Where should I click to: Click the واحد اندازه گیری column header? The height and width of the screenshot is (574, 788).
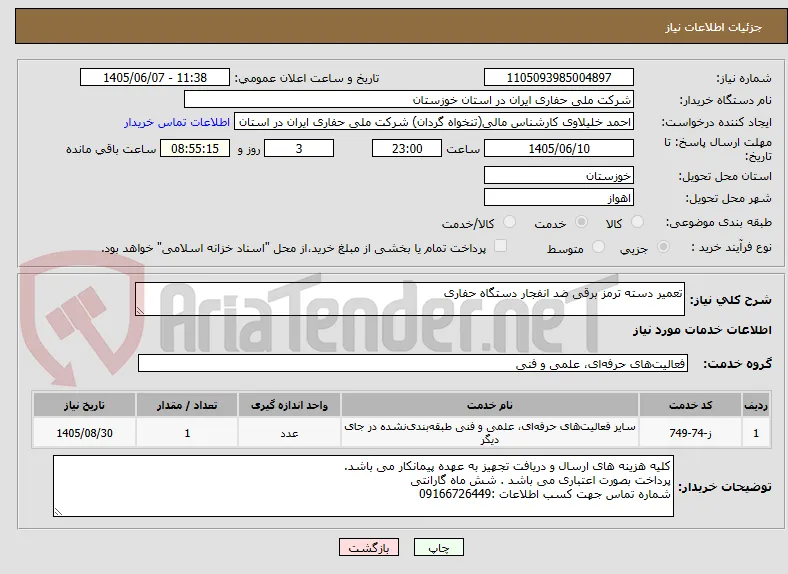coord(289,405)
